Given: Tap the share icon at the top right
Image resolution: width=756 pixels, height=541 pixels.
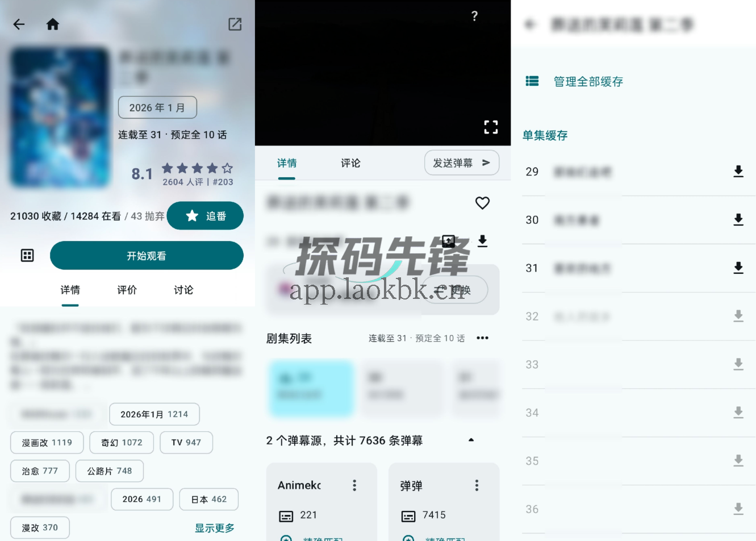Looking at the screenshot, I should click(x=235, y=24).
